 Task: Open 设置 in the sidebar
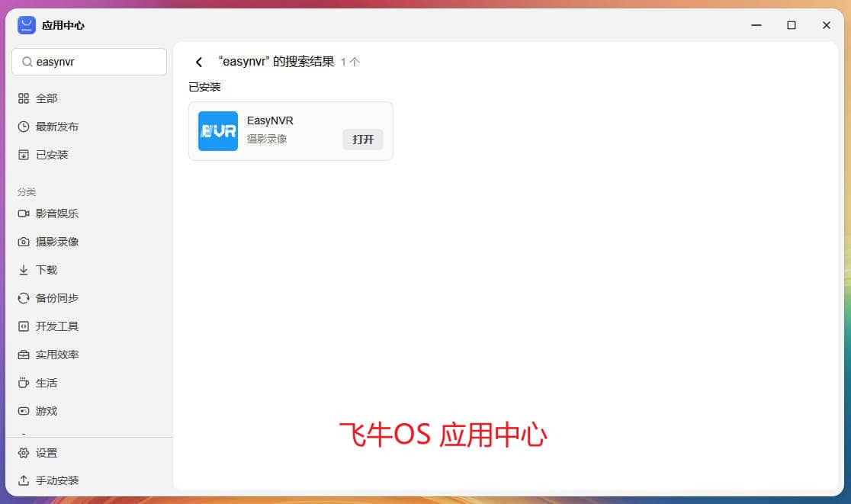(46, 452)
